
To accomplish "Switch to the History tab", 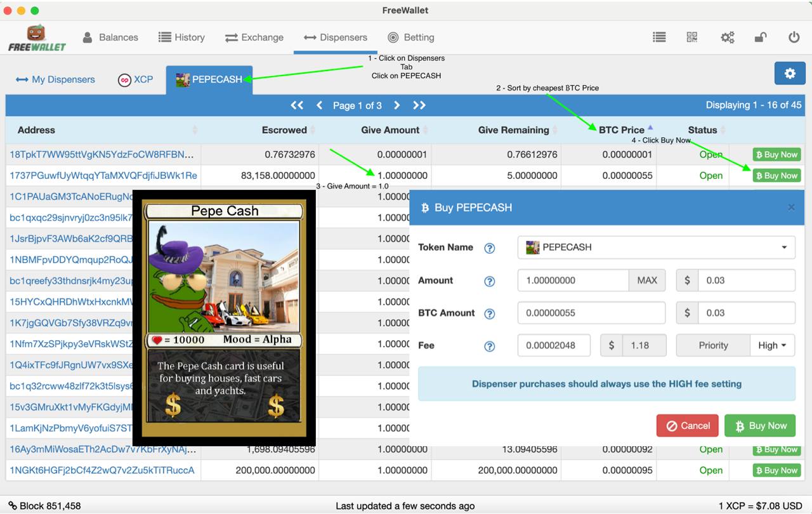I will [181, 37].
